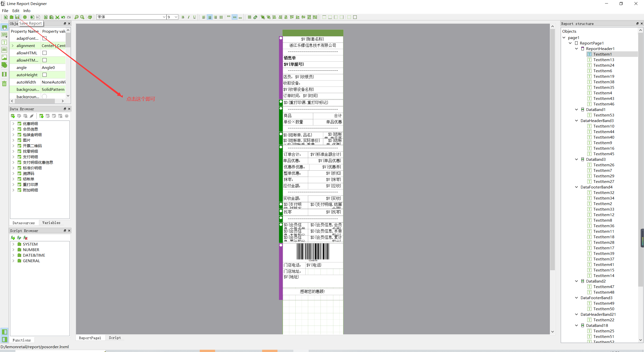Switch to the Script tab
This screenshot has height=352, width=644.
(x=115, y=338)
